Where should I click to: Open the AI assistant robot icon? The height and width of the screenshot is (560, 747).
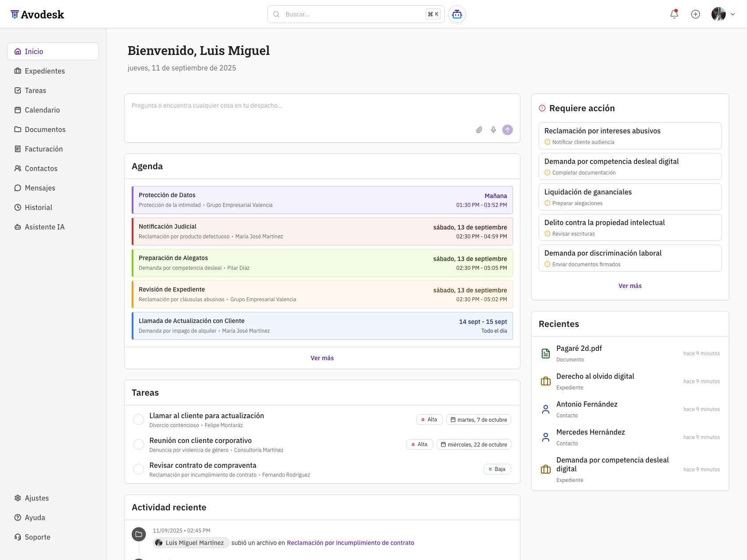point(457,14)
